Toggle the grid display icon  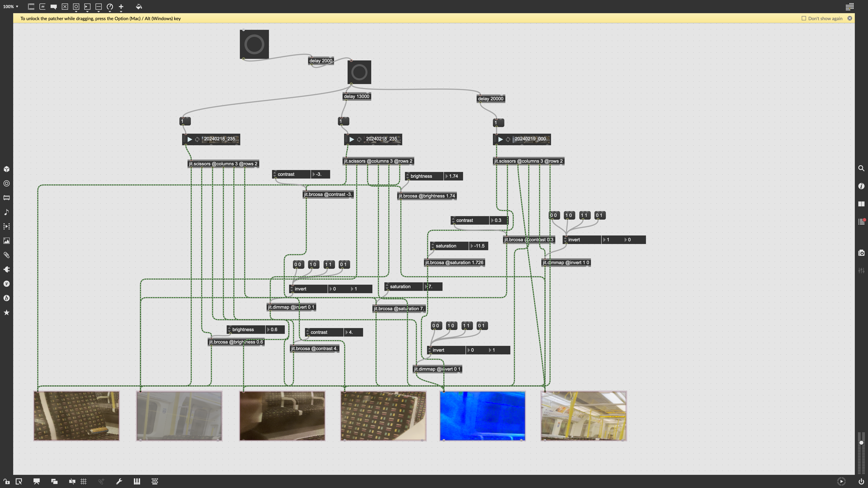tap(84, 481)
